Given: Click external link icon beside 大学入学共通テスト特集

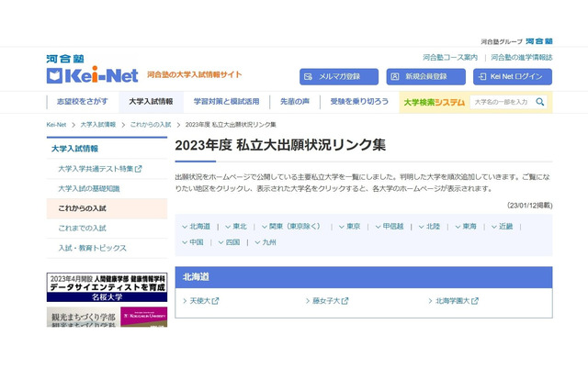Looking at the screenshot, I should pos(139,169).
